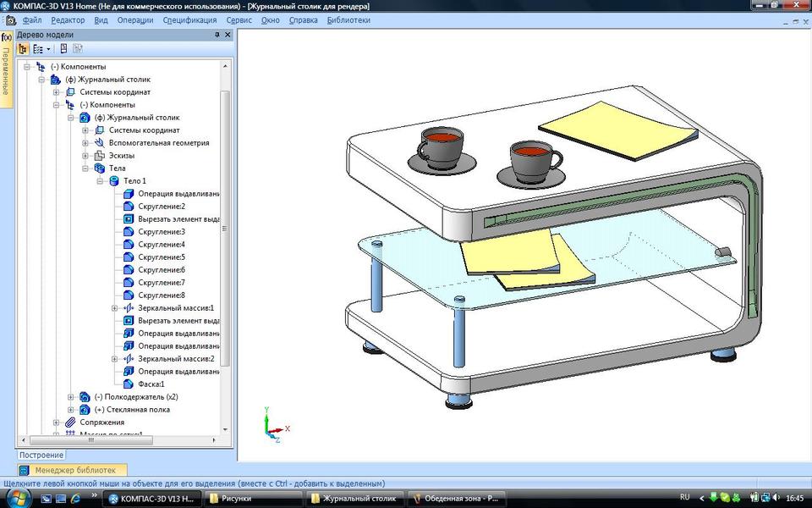Click the horizontal scrollbar below the model tree
This screenshot has height=508, width=812.
93,440
